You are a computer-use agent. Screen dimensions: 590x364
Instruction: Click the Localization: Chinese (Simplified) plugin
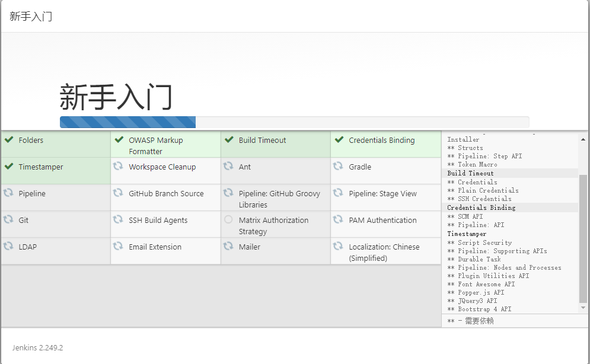click(384, 253)
